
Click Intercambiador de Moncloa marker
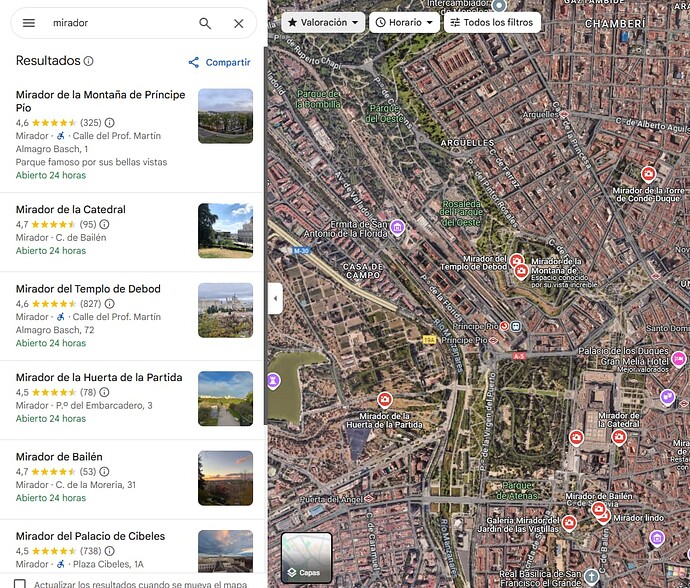pos(499,6)
